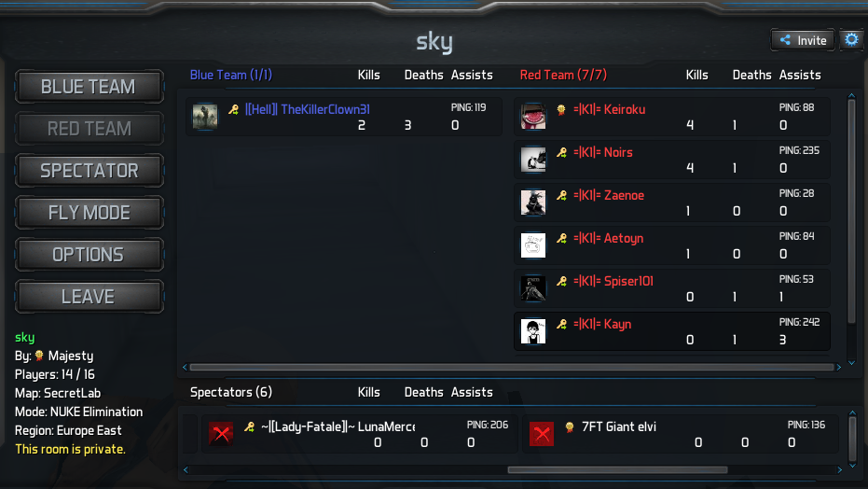Viewport: 868px width, 489px height.
Task: Click the team list horizontal scrollbar
Action: (x=512, y=367)
